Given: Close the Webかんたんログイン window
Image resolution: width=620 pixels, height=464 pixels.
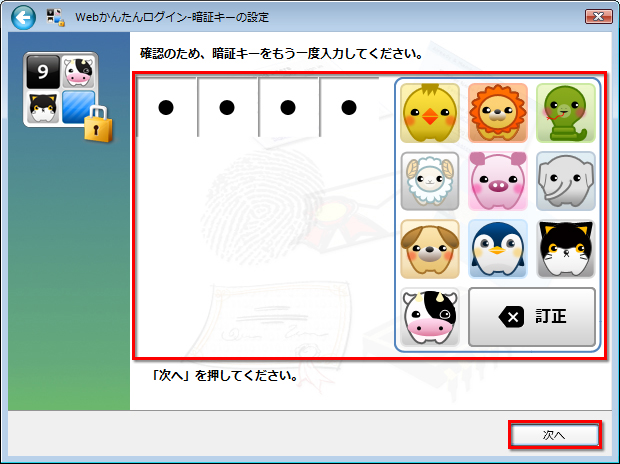Looking at the screenshot, I should click(599, 17).
